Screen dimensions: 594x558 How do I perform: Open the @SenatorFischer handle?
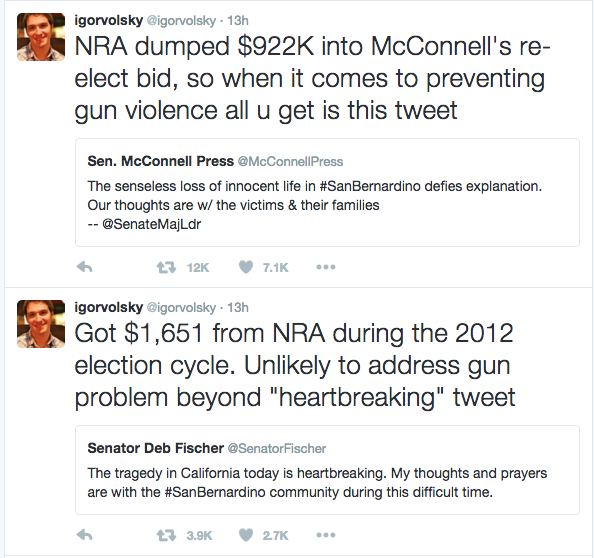(277, 449)
